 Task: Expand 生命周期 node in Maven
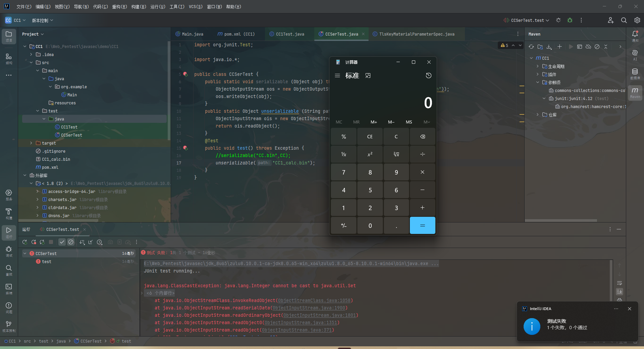click(x=538, y=66)
